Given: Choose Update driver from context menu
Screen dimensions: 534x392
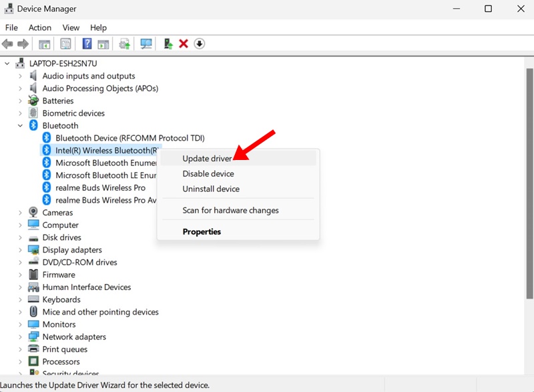Looking at the screenshot, I should coord(238,159).
